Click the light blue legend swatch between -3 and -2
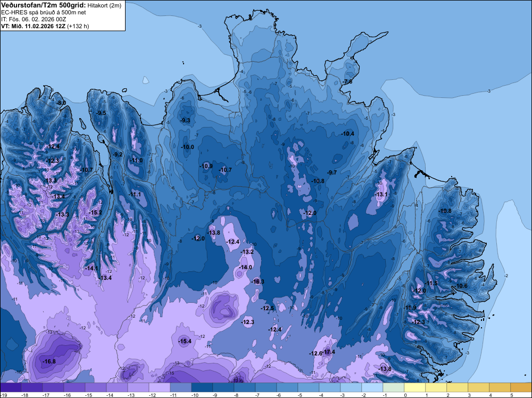The height and width of the screenshot is (398, 532). point(351,387)
